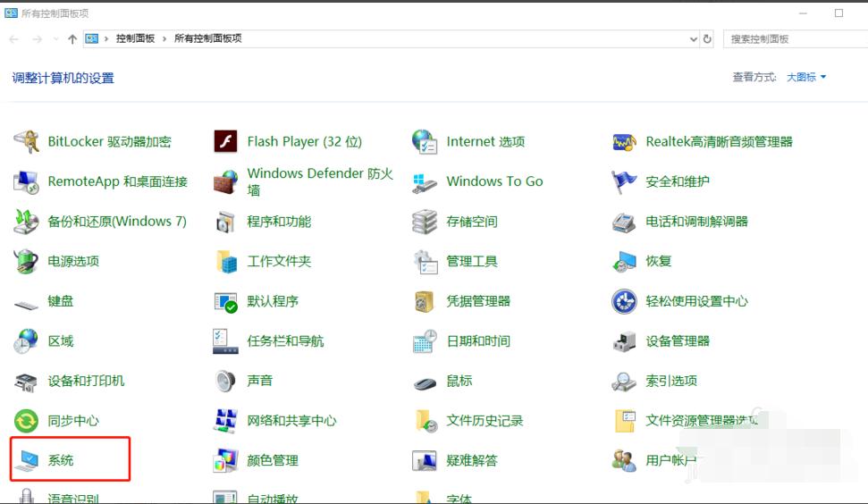Click the 自动播放 icon

225,497
